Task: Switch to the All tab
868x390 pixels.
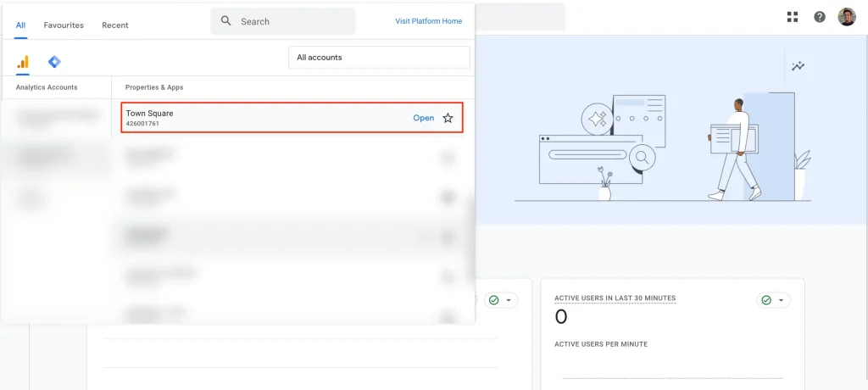Action: coord(20,25)
